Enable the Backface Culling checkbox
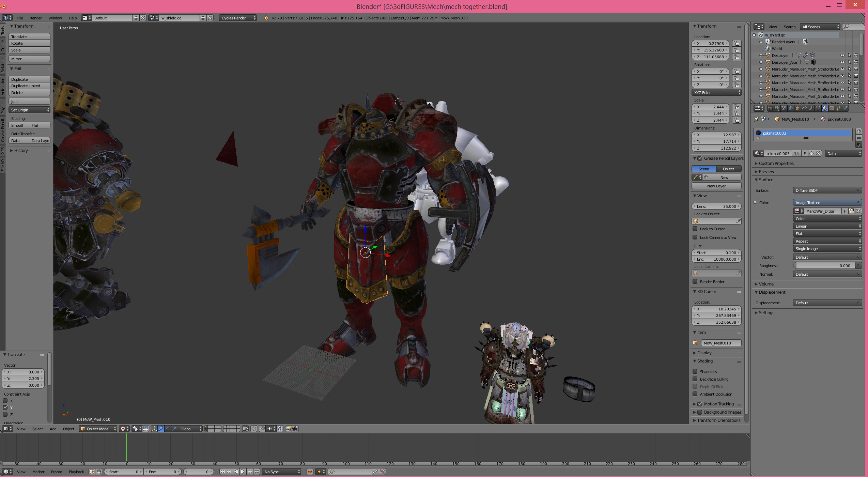The height and width of the screenshot is (477, 868). pyautogui.click(x=695, y=379)
